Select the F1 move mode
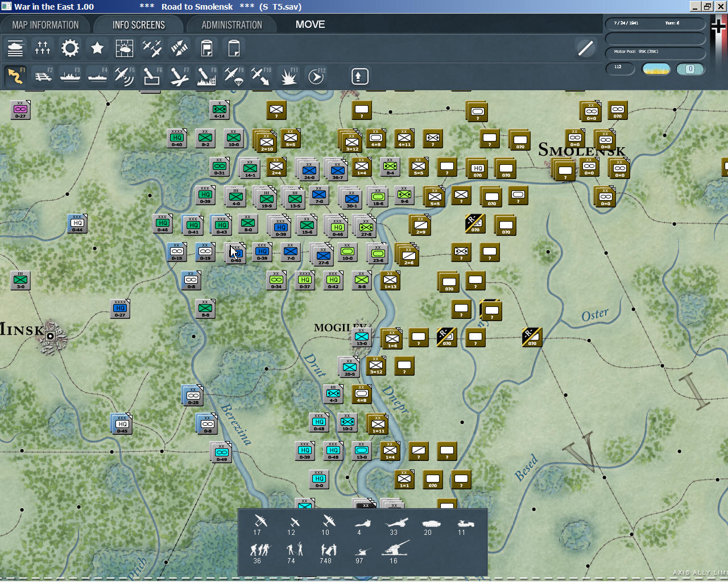 coord(15,76)
